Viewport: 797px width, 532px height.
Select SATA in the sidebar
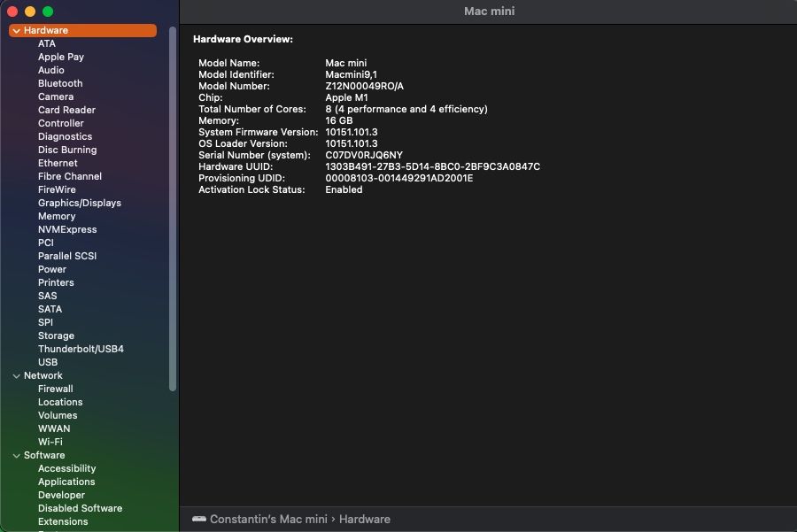click(x=50, y=308)
